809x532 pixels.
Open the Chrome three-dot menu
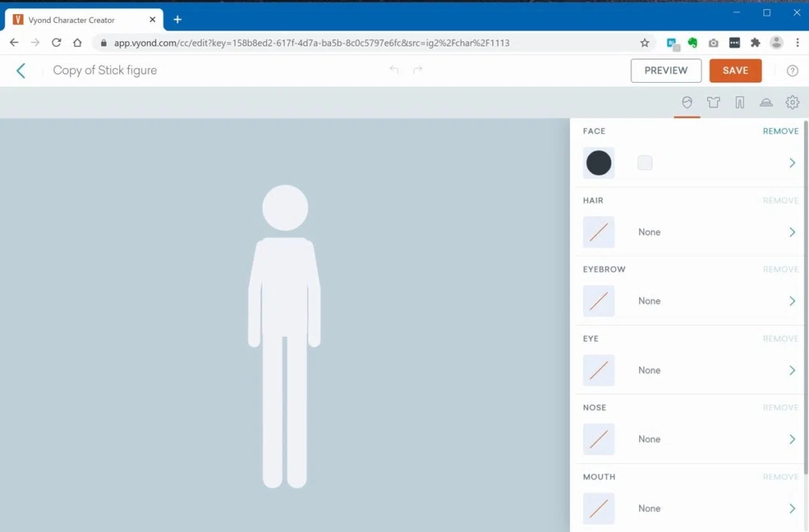coord(797,43)
